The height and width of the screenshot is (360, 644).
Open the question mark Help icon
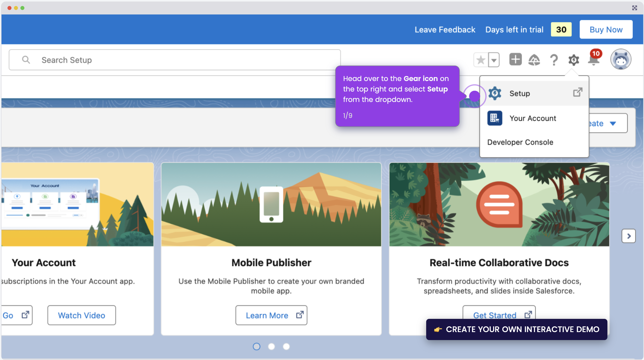coord(554,60)
